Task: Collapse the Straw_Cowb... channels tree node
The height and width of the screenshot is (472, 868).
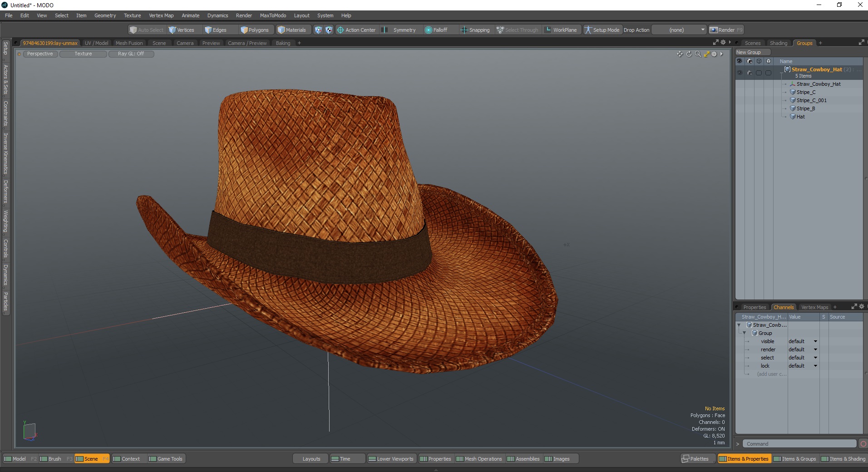Action: point(739,325)
